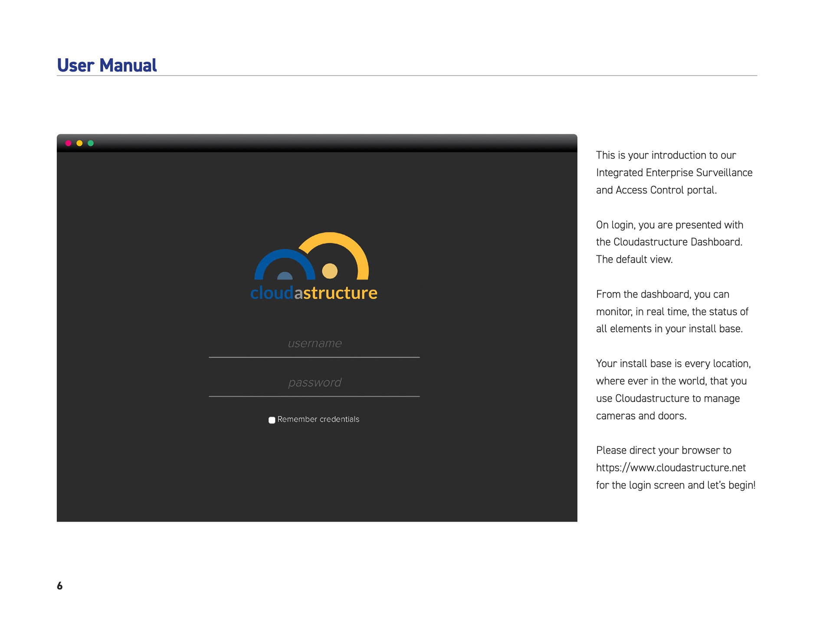Click the red close window dot
This screenshot has height=644, width=833.
click(68, 143)
